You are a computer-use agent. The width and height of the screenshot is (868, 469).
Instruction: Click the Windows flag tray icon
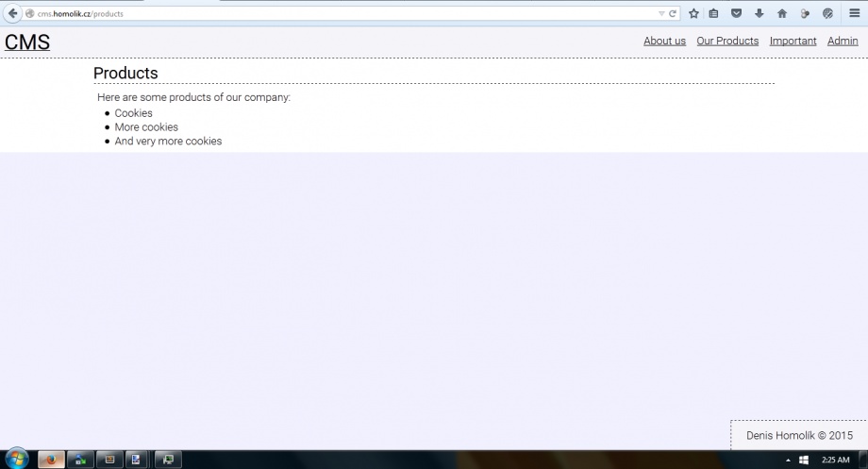click(804, 461)
